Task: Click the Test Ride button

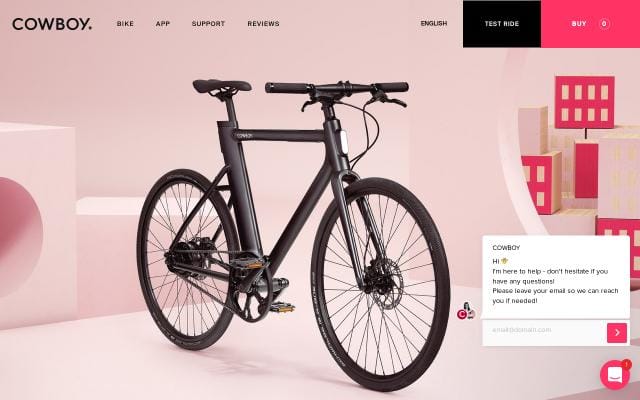Action: tap(502, 24)
